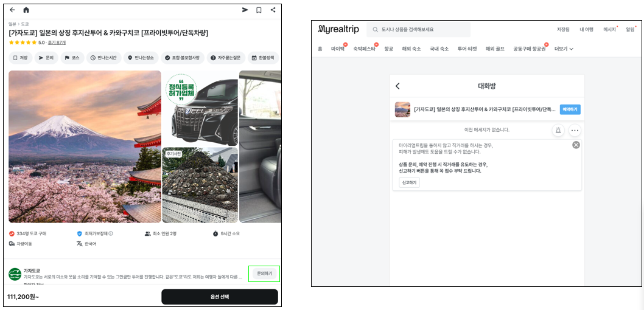Open the 항공 menu item
644x310 pixels.
click(388, 49)
